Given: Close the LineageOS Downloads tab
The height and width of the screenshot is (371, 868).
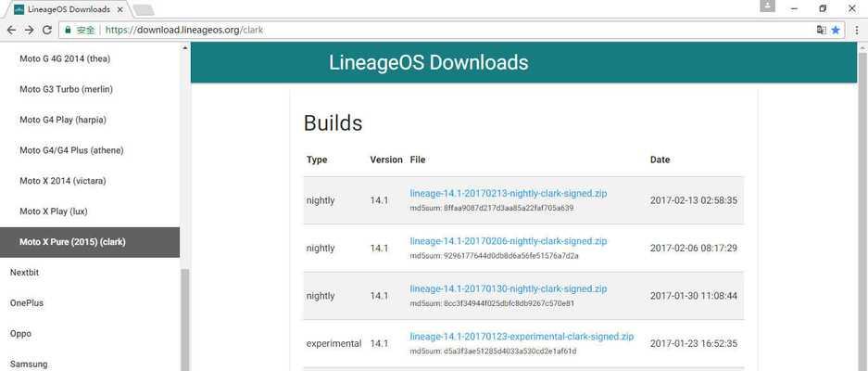Looking at the screenshot, I should pyautogui.click(x=119, y=9).
